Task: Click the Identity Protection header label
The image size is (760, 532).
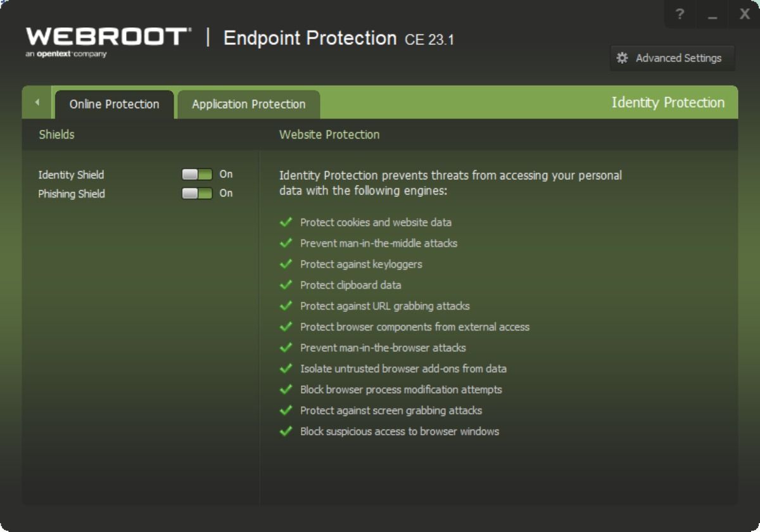Action: click(668, 103)
